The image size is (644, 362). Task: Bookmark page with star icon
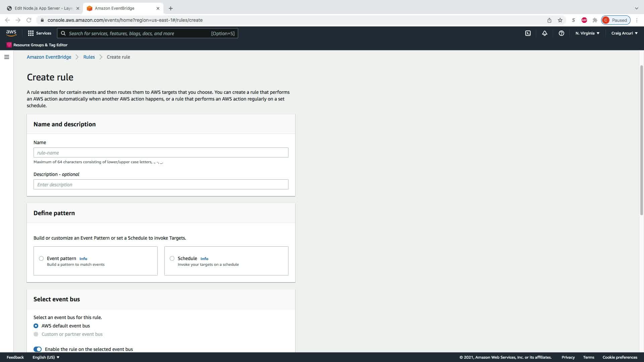(560, 20)
